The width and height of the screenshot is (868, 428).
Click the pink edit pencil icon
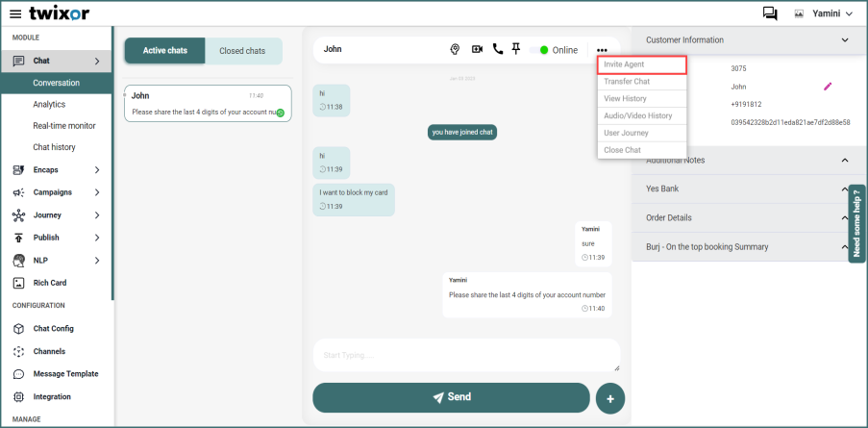tap(828, 87)
